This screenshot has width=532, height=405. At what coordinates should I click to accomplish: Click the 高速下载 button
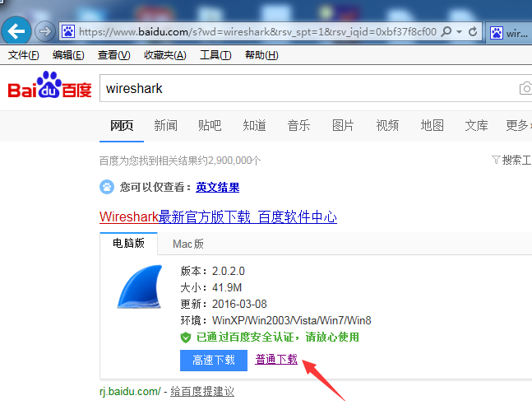(x=214, y=360)
